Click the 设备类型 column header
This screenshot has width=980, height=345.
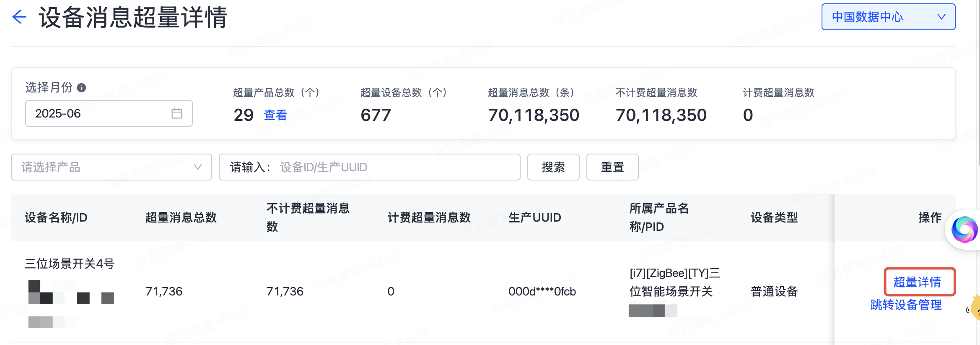pyautogui.click(x=774, y=217)
